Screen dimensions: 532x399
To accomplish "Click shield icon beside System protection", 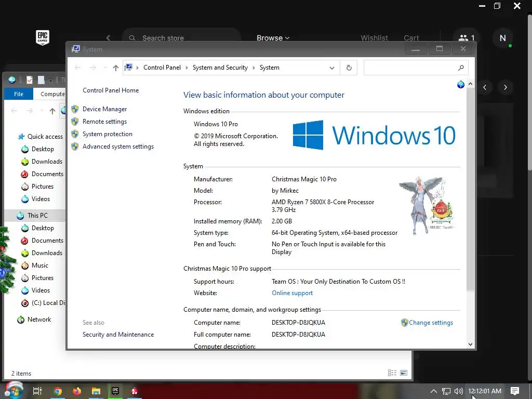I will click(x=75, y=134).
